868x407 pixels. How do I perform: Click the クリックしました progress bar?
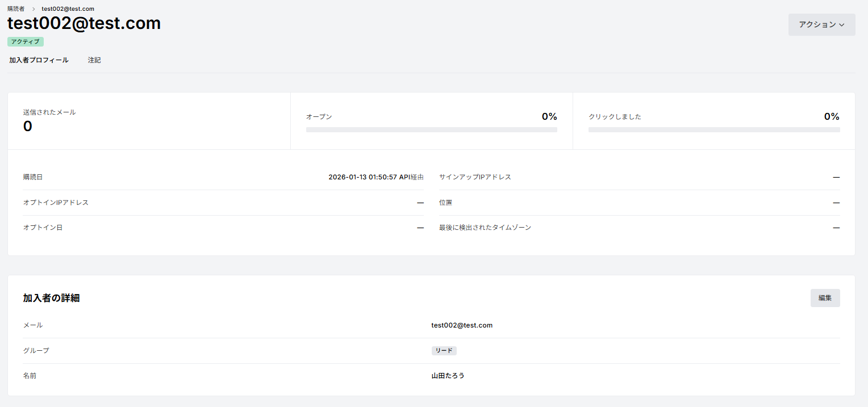click(714, 129)
